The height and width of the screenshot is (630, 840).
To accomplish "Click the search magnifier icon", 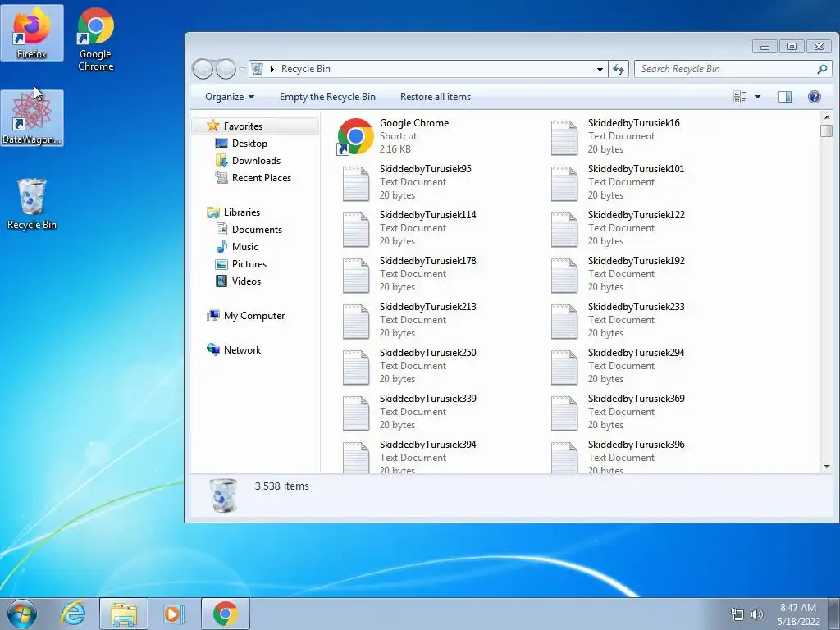I will (x=822, y=69).
